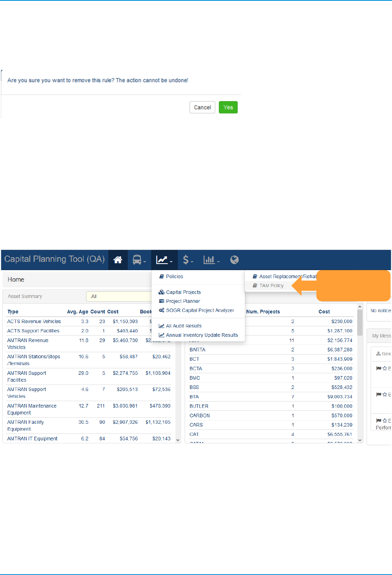The image size is (392, 575).
Task: Click down arrow of projects table scrollbar
Action: (x=360, y=440)
